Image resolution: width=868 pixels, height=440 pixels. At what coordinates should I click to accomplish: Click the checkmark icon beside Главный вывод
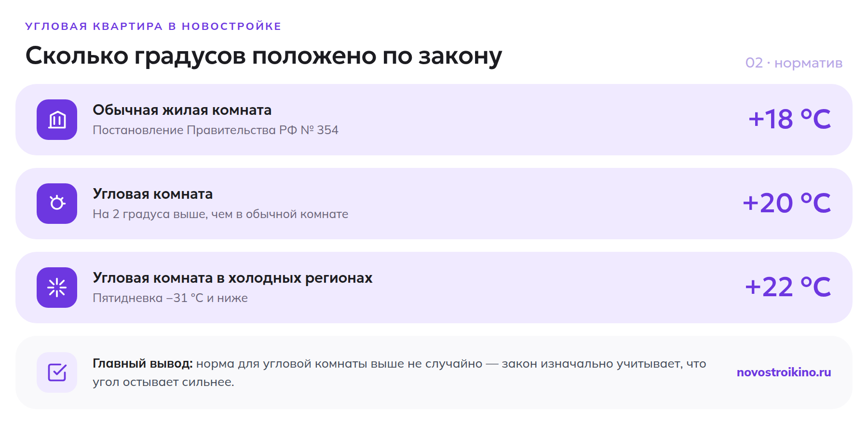[x=57, y=372]
